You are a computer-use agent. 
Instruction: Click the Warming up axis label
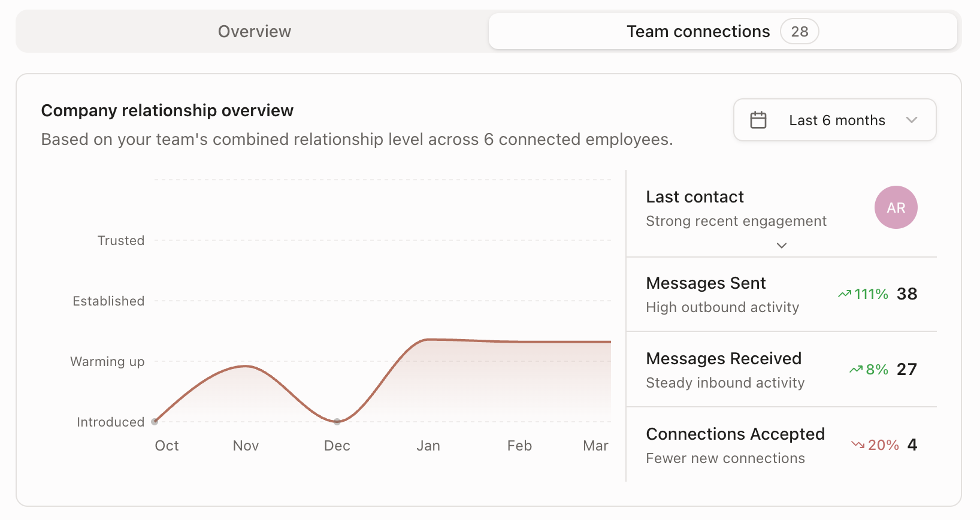point(107,361)
